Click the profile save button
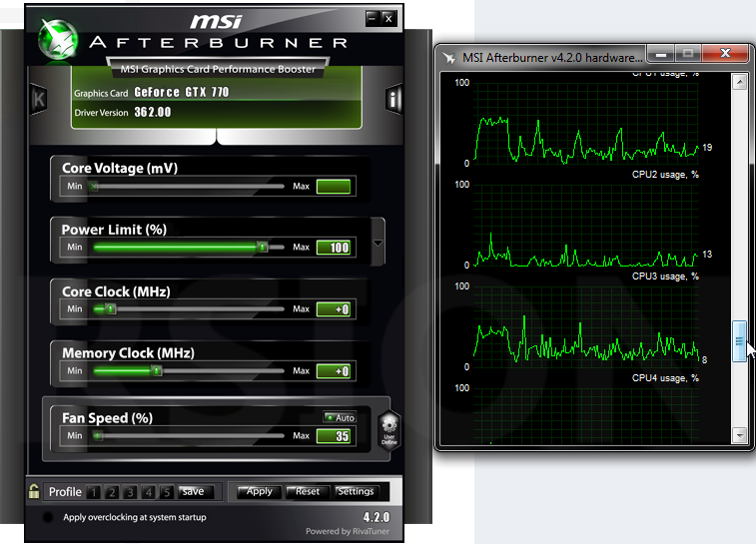The image size is (756, 544). tap(194, 491)
